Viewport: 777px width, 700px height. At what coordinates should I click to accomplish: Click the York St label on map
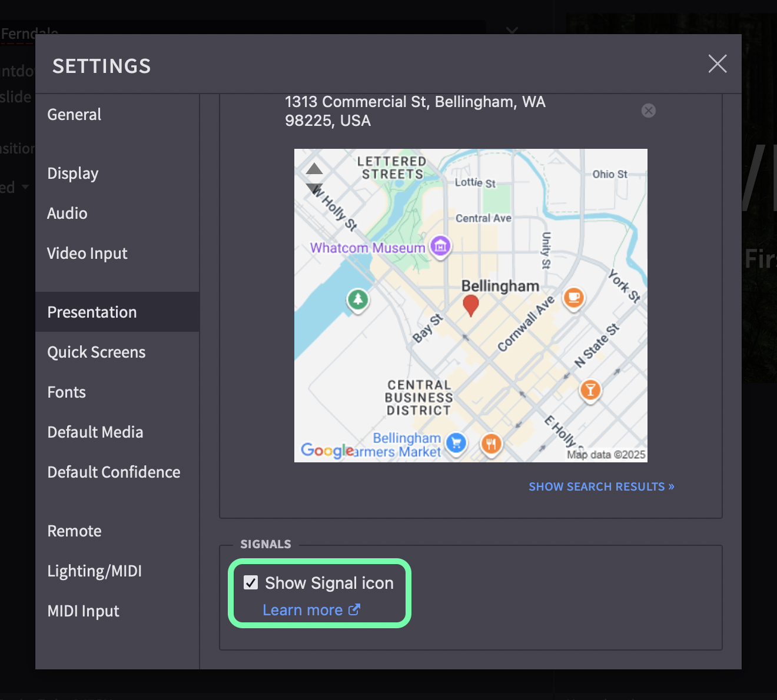[624, 286]
